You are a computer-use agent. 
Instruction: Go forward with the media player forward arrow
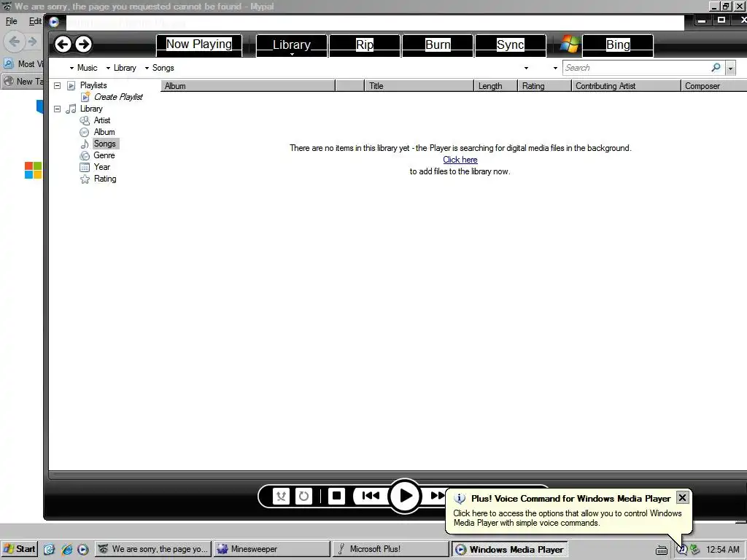(84, 44)
